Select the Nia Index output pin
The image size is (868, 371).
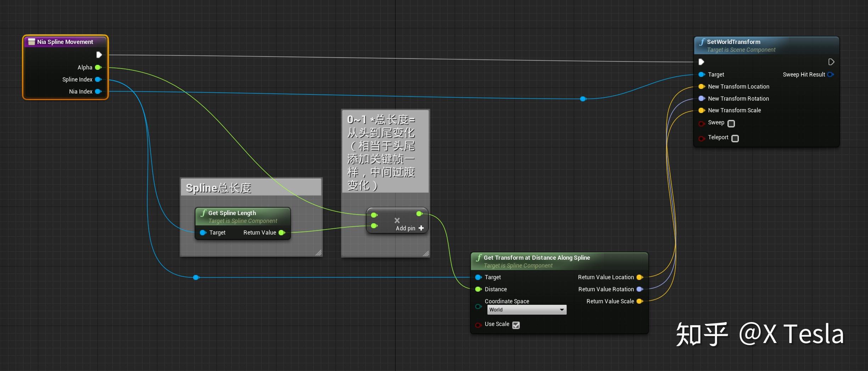pyautogui.click(x=98, y=91)
